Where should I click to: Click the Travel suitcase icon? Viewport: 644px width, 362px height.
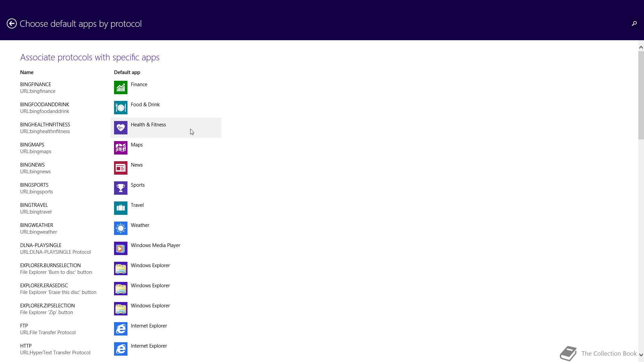121,208
